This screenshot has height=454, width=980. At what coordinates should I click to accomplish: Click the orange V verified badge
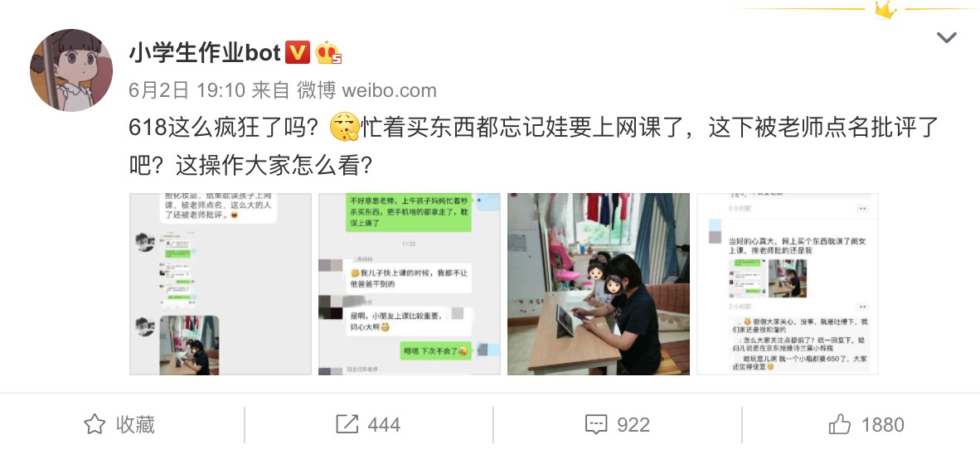298,53
